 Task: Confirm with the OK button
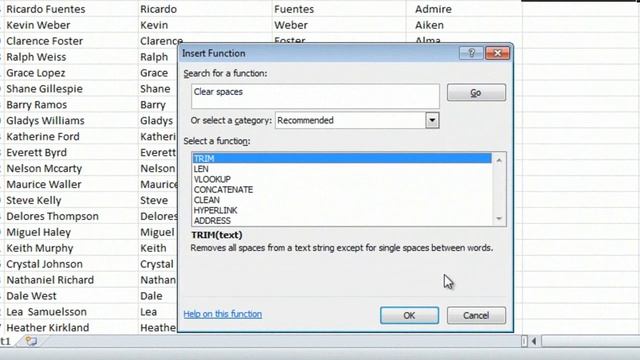click(409, 316)
